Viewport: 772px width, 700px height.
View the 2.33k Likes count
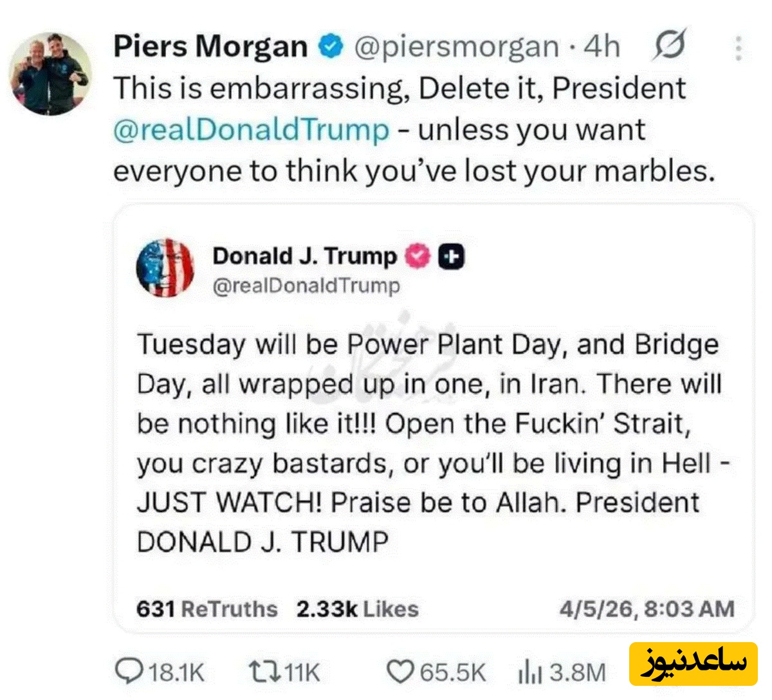(357, 609)
